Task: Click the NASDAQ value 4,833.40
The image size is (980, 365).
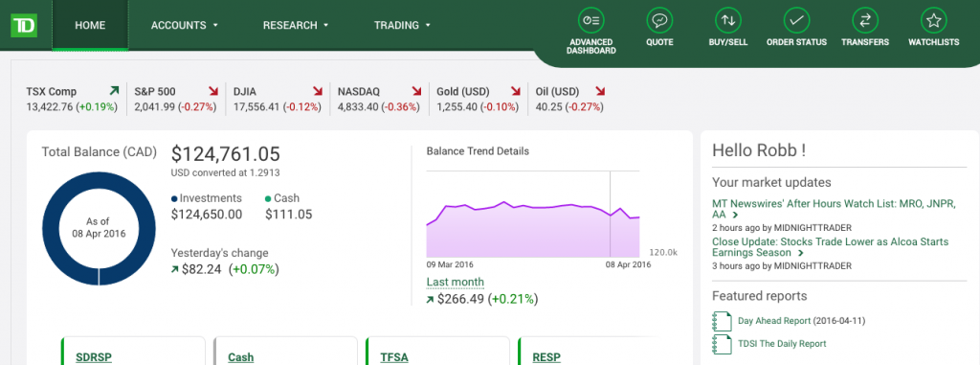Action: 358,107
